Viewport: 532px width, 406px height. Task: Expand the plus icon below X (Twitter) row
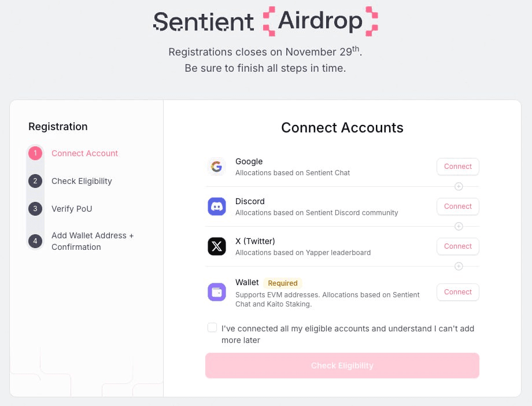pos(459,266)
